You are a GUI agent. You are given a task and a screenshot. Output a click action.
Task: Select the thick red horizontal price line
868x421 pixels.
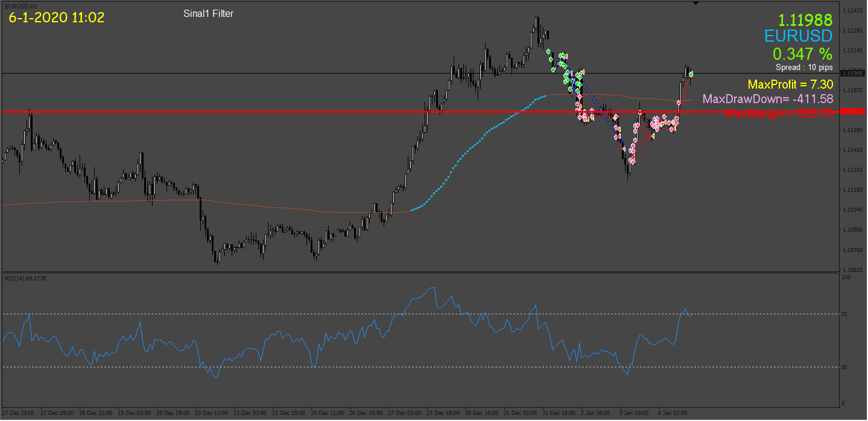click(422, 112)
